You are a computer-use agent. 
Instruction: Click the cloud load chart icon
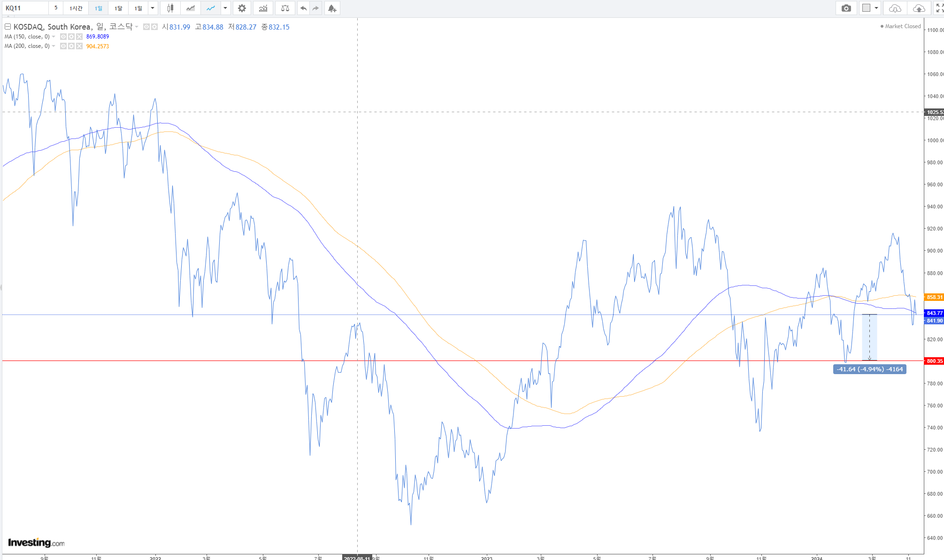pyautogui.click(x=895, y=8)
